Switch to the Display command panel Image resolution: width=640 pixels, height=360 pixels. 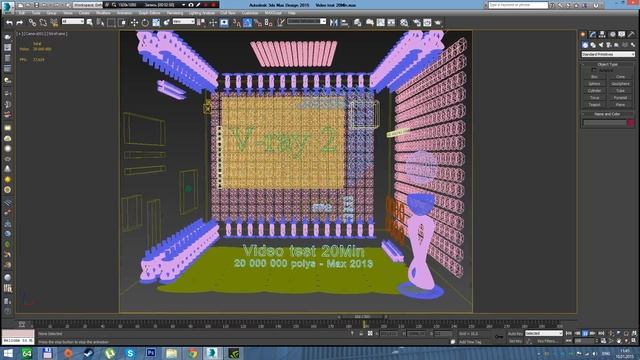[x=622, y=34]
